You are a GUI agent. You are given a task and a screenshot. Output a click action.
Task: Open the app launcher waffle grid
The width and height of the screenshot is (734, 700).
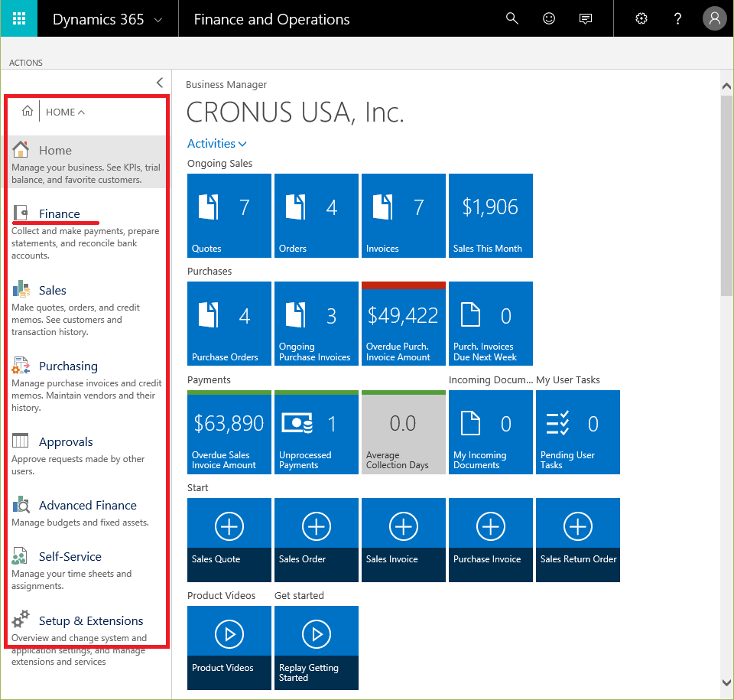[18, 18]
